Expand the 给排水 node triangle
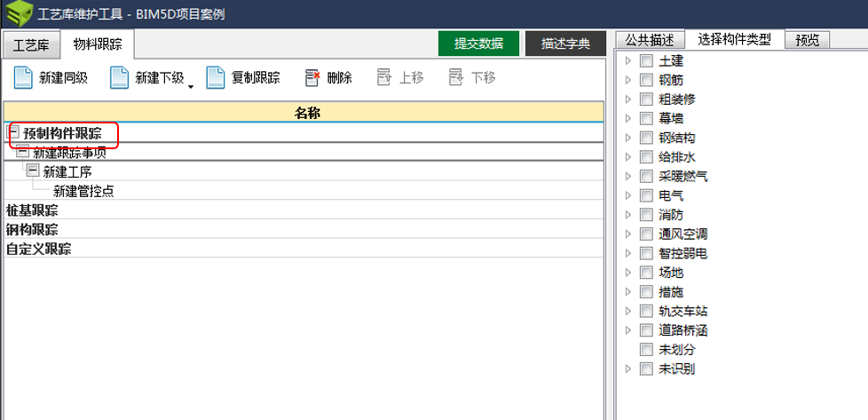Screen dimensions: 868x420 [627, 157]
